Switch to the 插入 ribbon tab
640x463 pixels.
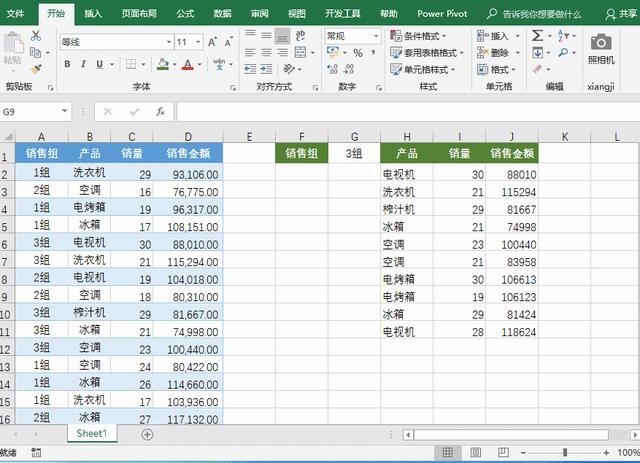(93, 13)
